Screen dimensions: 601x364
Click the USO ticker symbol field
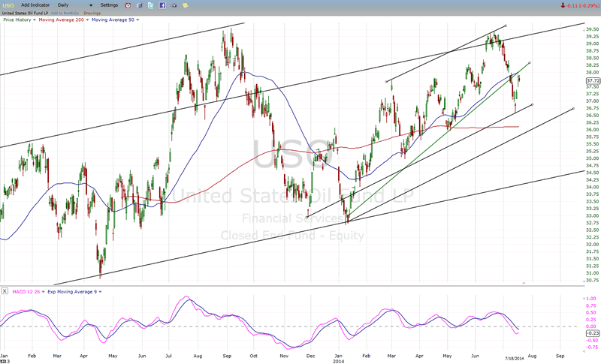(x=8, y=5)
